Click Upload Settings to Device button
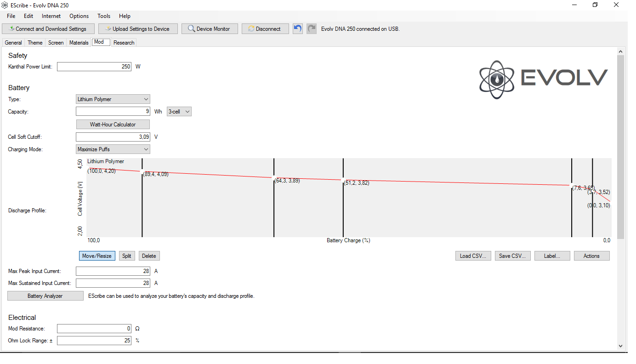 pyautogui.click(x=138, y=29)
